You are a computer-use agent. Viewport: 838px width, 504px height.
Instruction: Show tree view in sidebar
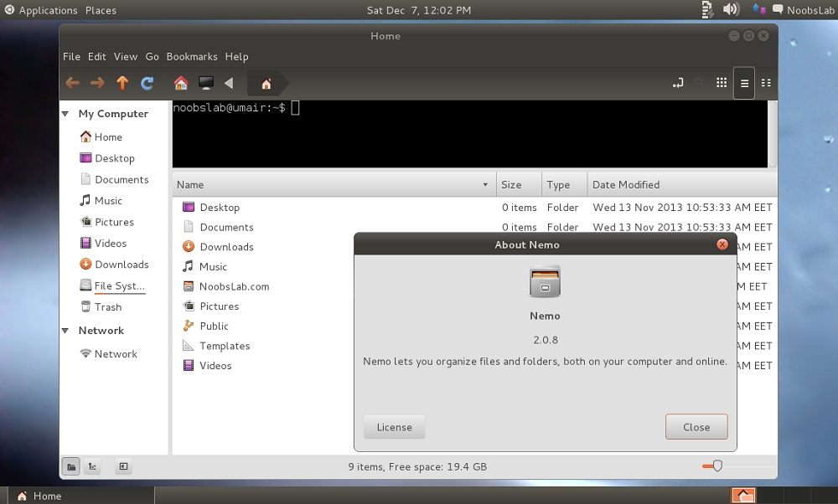(94, 466)
